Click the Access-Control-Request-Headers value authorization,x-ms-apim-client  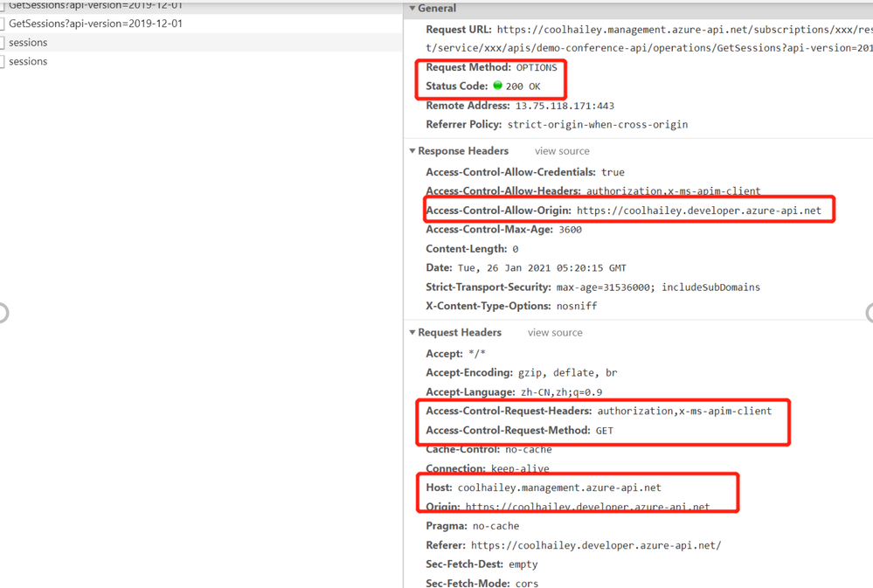[684, 411]
